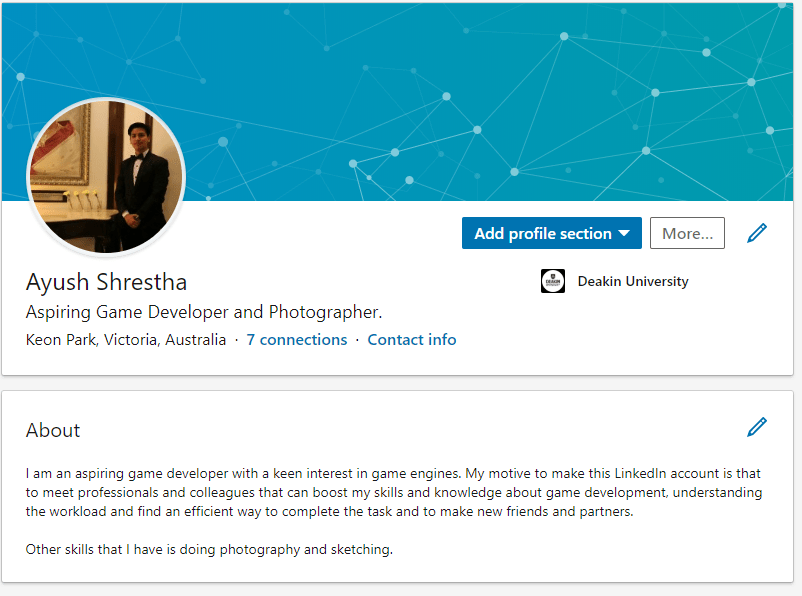Select the Ayush Shrestha name heading
Screen dimensions: 802x596
(106, 282)
